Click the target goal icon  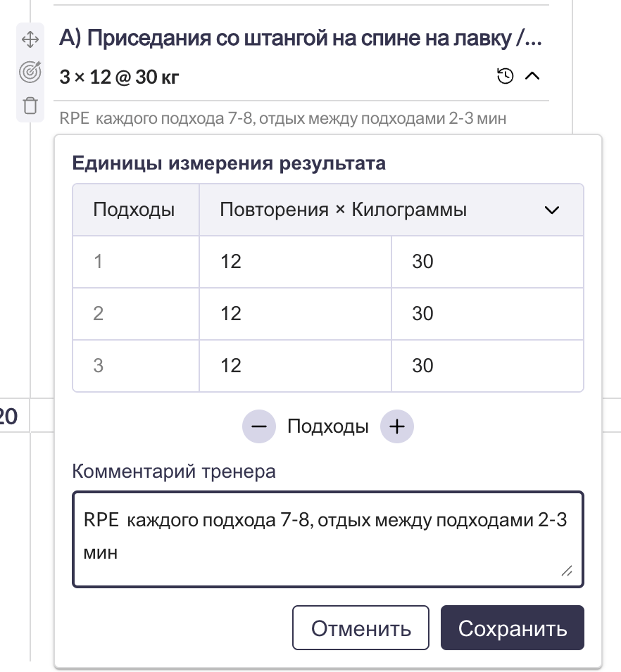coord(30,71)
